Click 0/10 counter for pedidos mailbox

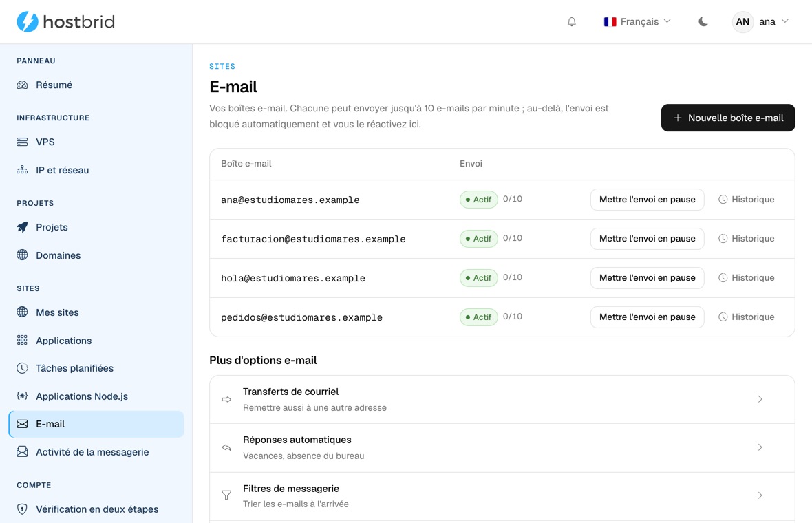click(512, 317)
